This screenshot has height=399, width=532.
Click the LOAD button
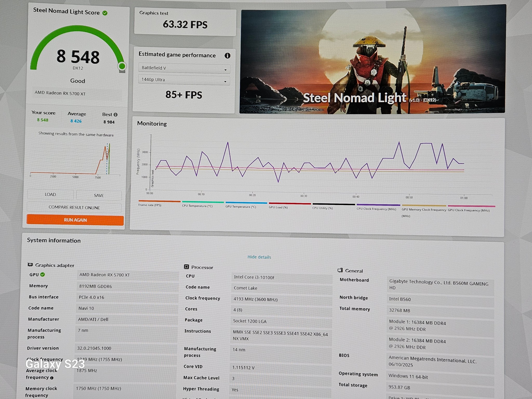coord(50,195)
